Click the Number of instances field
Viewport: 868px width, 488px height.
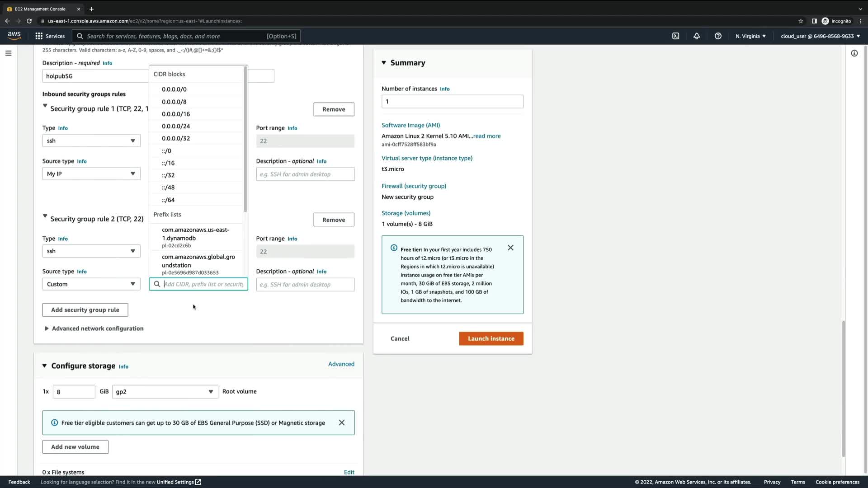(x=452, y=102)
